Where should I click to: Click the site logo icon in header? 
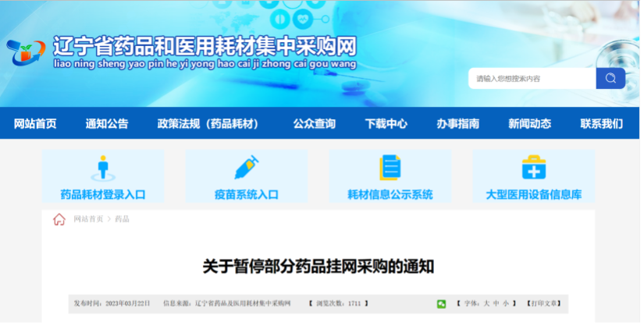[x=27, y=51]
